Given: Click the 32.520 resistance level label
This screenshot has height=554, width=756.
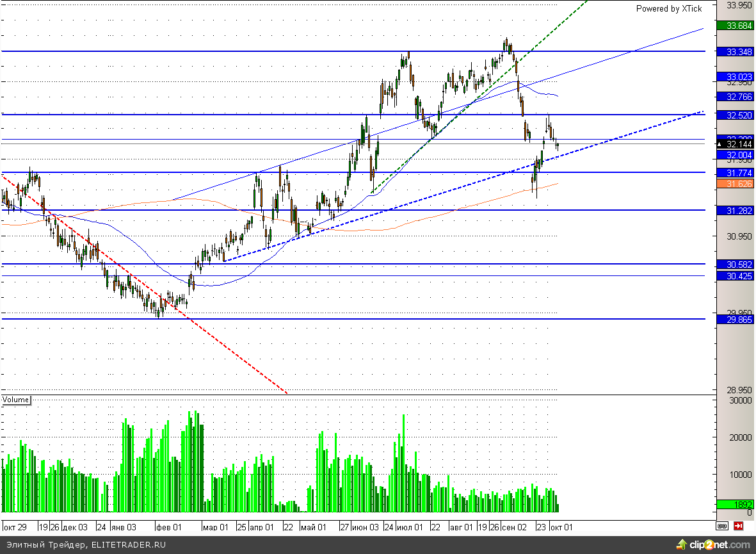Looking at the screenshot, I should [x=734, y=115].
